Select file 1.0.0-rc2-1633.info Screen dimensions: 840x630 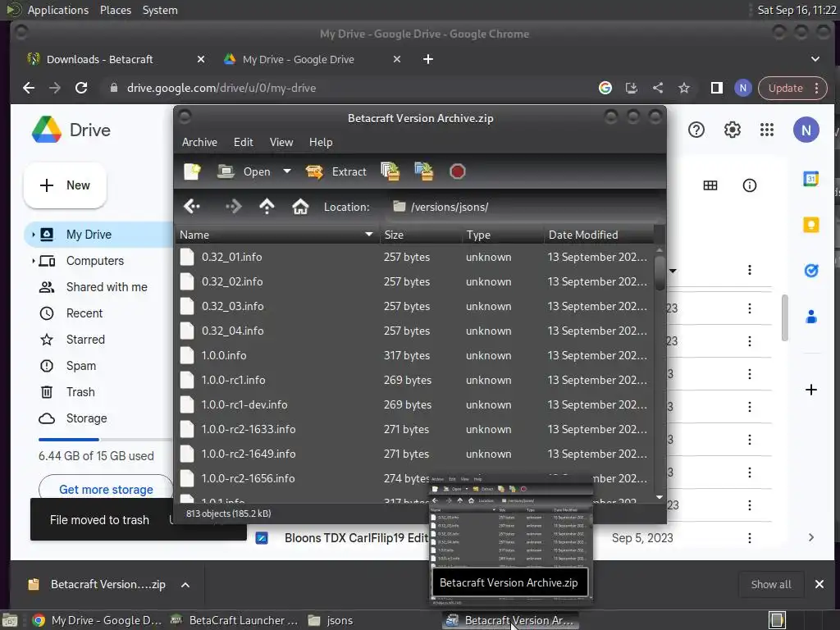click(x=414, y=430)
